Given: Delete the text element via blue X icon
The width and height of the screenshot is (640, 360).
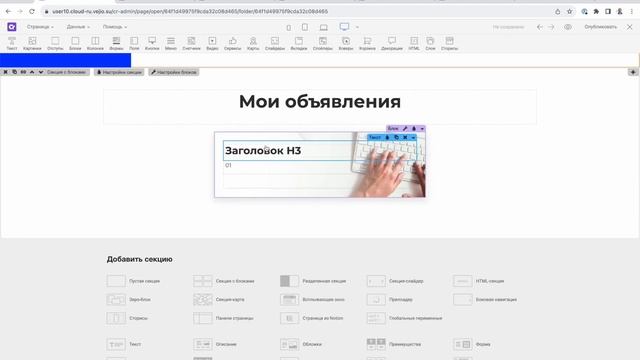Looking at the screenshot, I should 405,138.
